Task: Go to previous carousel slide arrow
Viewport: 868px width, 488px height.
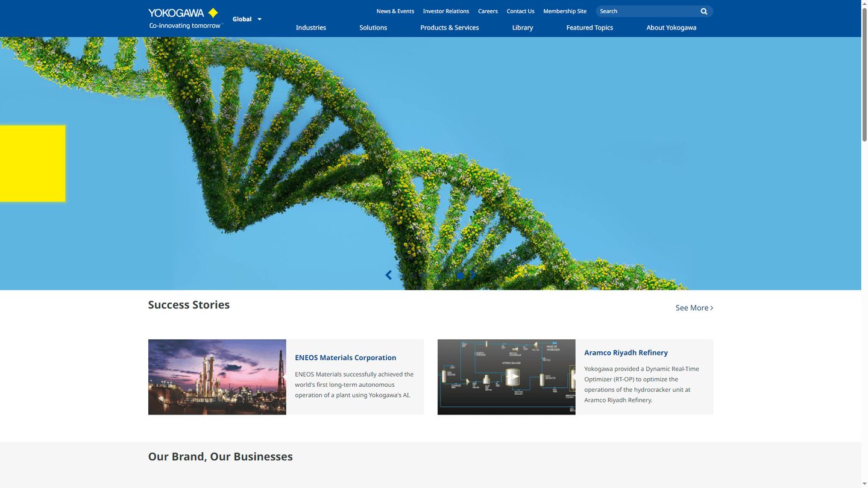Action: coord(389,275)
